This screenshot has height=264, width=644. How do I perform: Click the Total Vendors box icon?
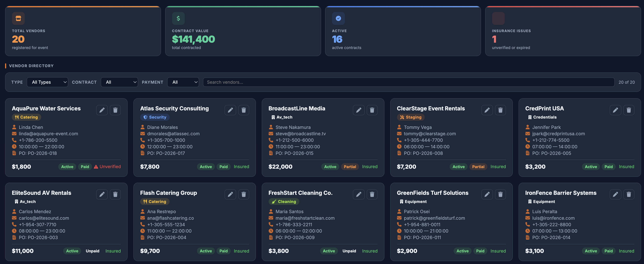[18, 18]
